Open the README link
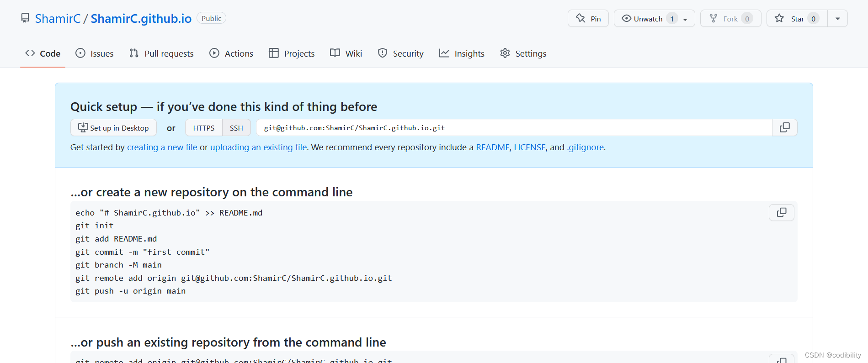868x363 pixels. pyautogui.click(x=493, y=147)
